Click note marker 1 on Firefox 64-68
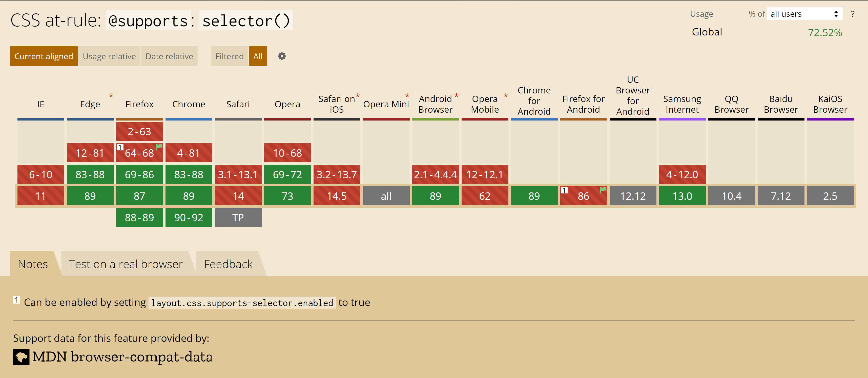This screenshot has width=868, height=378. (x=120, y=147)
